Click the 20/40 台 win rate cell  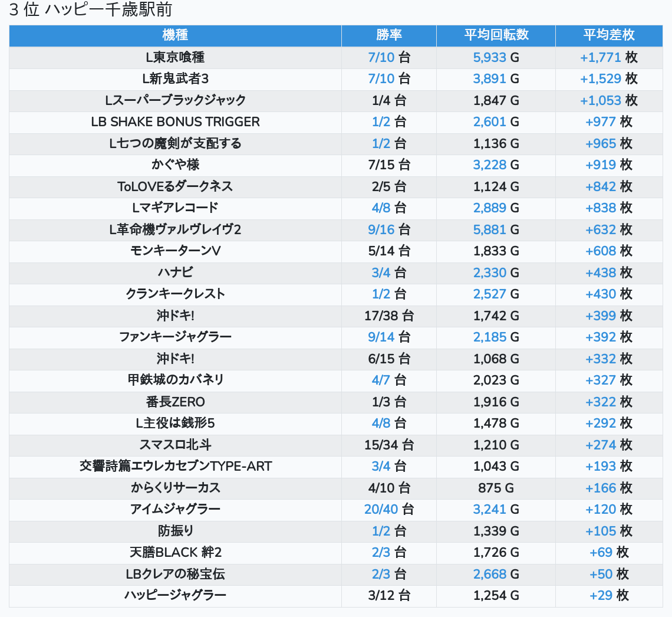pyautogui.click(x=388, y=510)
